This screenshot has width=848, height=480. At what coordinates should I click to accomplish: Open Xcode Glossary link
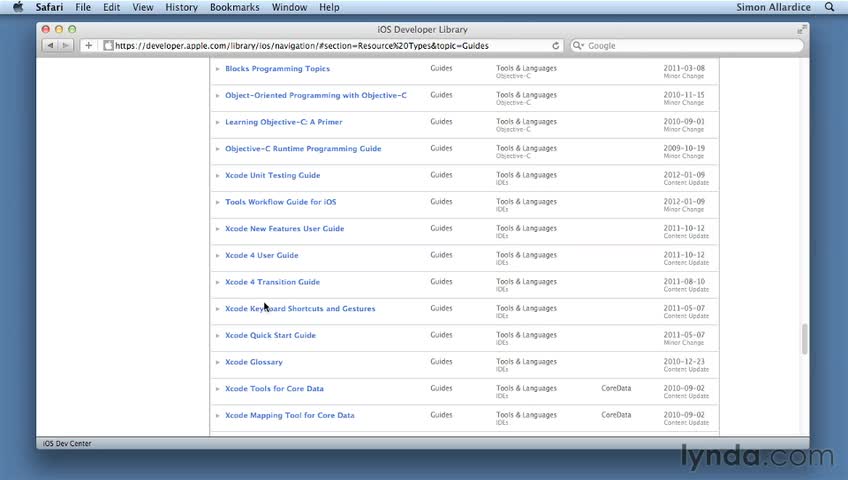[254, 362]
